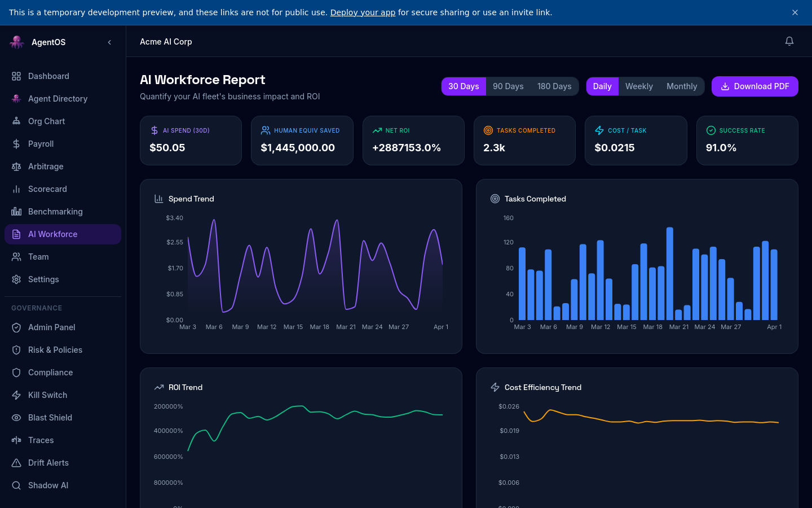Follow the Deploy your app link
This screenshot has width=812, height=508.
(363, 12)
